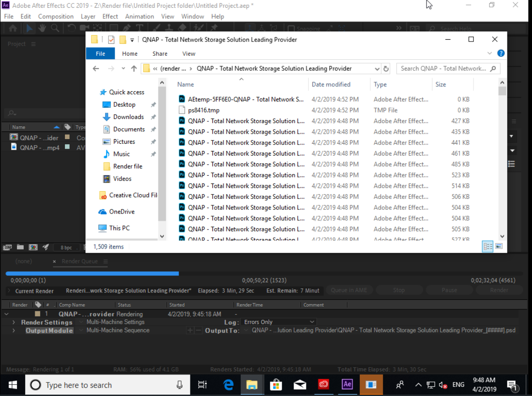This screenshot has height=396, width=532.
Task: Open the Project panel menu icon
Action: pyautogui.click(x=33, y=44)
